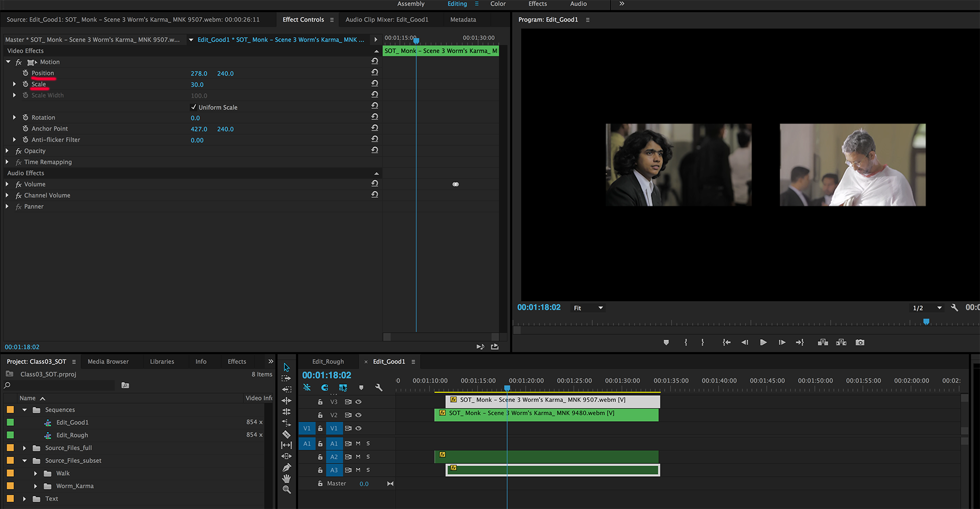980x509 pixels.
Task: Open the Fit zoom level dropdown
Action: (x=588, y=308)
